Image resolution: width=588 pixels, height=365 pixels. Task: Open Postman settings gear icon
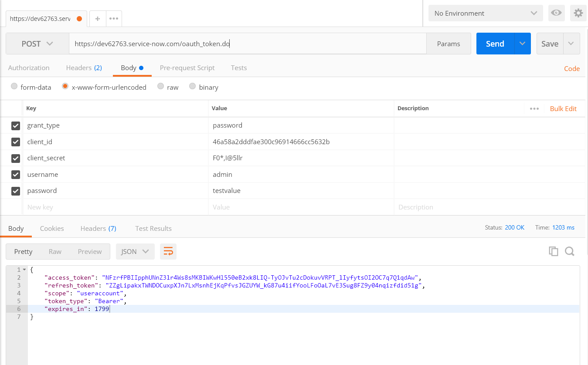[x=578, y=13]
